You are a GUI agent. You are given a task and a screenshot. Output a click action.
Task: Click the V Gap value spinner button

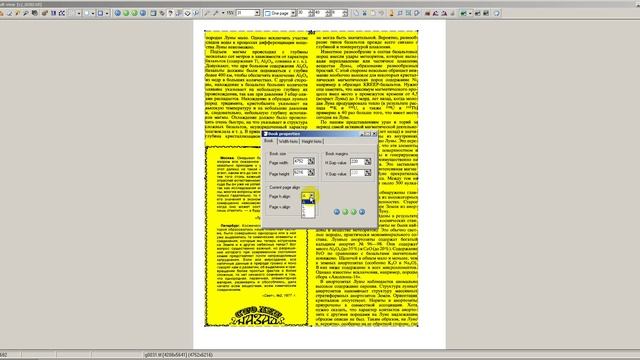point(368,173)
